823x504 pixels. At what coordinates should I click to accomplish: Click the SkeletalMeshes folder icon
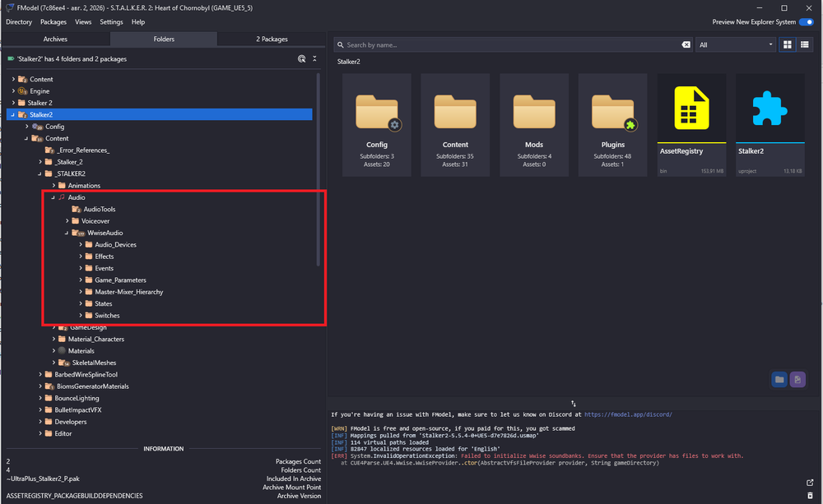pos(64,363)
